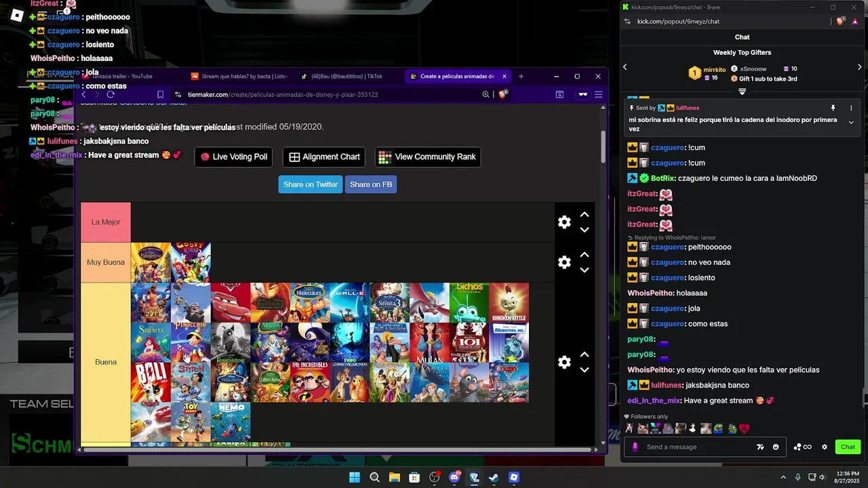868x488 pixels.
Task: Close the Create a peliculas animadas tab
Action: (x=504, y=77)
